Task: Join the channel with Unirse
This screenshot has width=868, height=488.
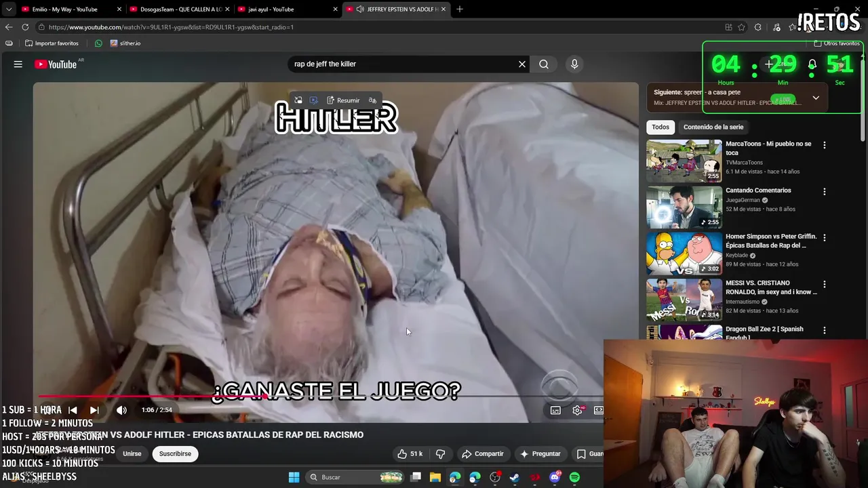Action: pyautogui.click(x=132, y=453)
